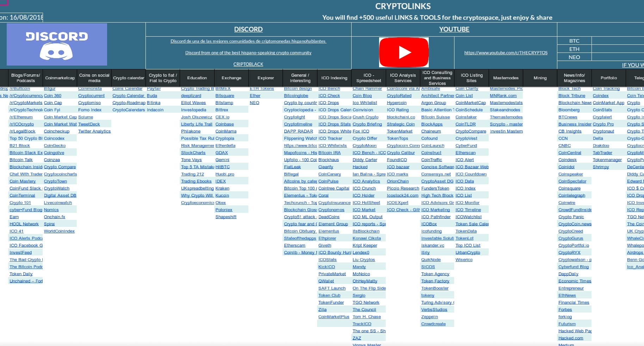Open the Spanish 'Discord de una de las mejores comunidades' link
This screenshot has height=346, width=644.
pyautogui.click(x=248, y=41)
